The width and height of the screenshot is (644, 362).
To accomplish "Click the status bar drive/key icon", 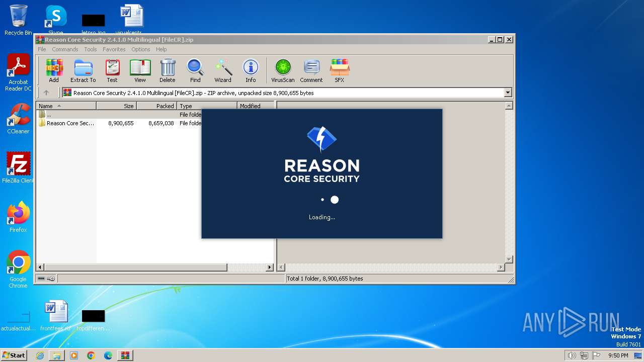I will click(46, 279).
